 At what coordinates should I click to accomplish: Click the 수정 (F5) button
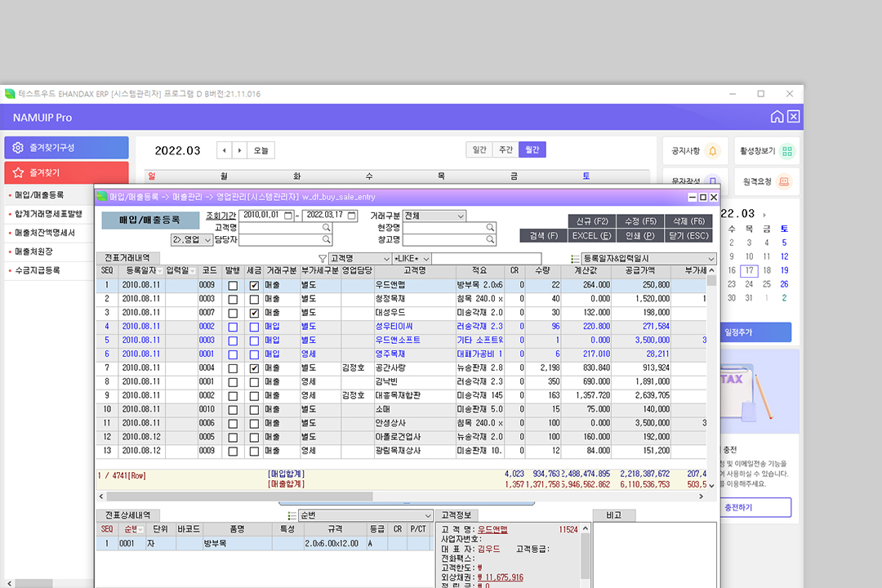click(641, 221)
